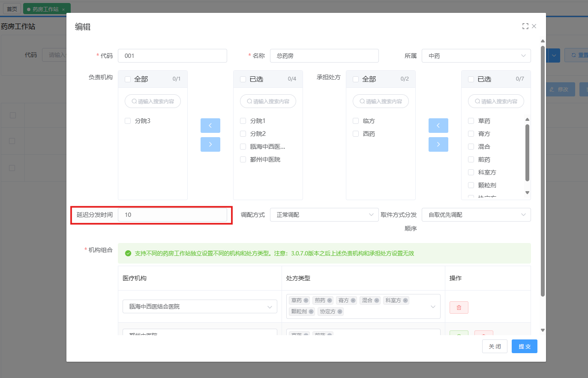Open the 取件方式分发顺序 dropdown showing 自取优先调配

tap(476, 215)
